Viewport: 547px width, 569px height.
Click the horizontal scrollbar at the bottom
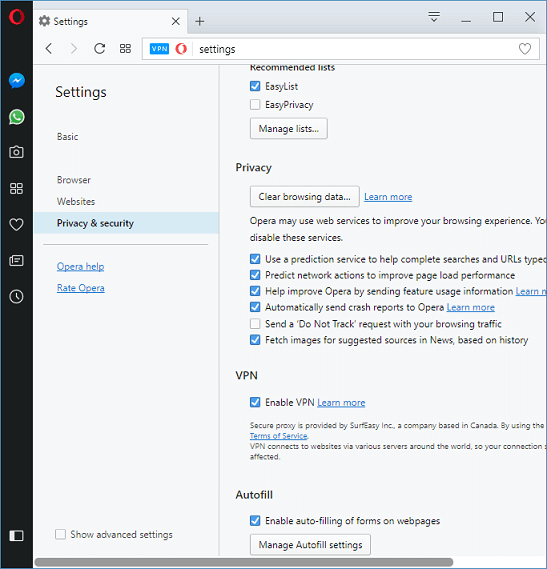click(244, 562)
